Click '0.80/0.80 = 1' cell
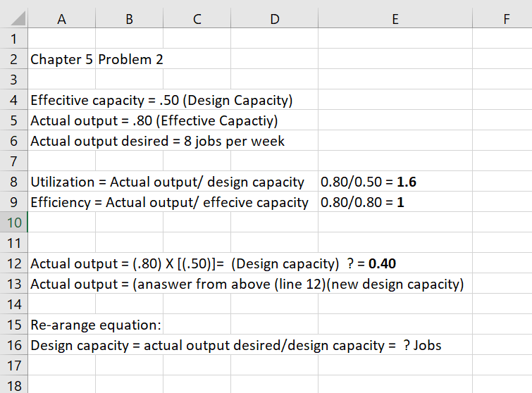 pos(395,202)
